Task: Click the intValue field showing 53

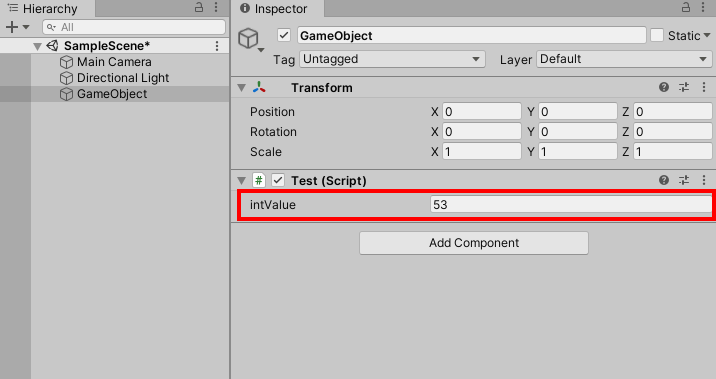Action: [571, 205]
